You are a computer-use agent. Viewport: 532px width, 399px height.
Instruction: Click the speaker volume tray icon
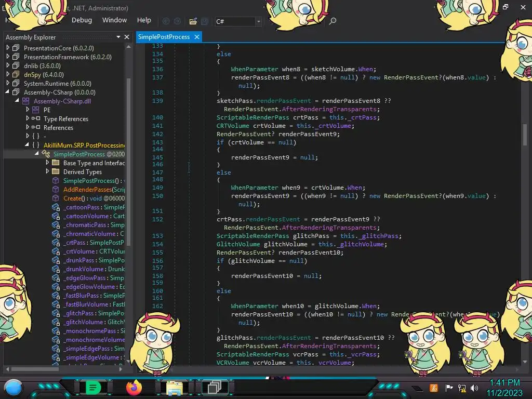pyautogui.click(x=474, y=388)
